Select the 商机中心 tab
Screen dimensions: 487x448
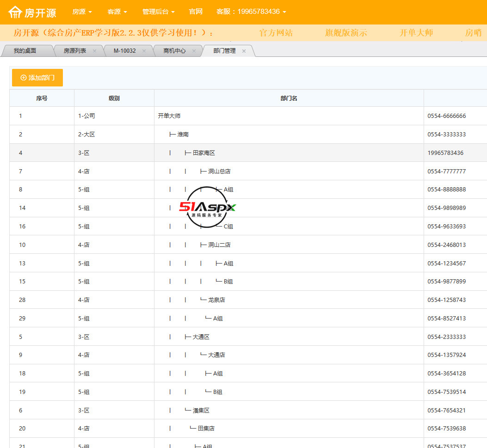tap(174, 51)
